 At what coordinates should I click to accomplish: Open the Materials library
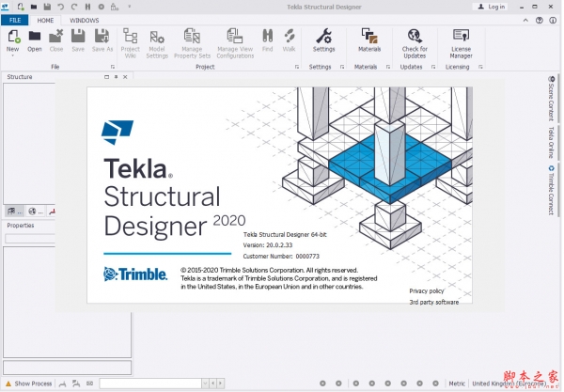369,40
